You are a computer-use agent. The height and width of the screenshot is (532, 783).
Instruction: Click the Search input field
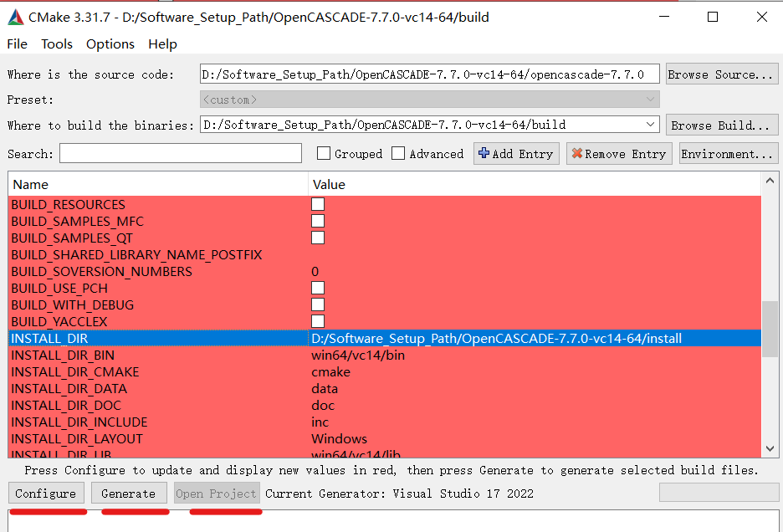click(180, 153)
